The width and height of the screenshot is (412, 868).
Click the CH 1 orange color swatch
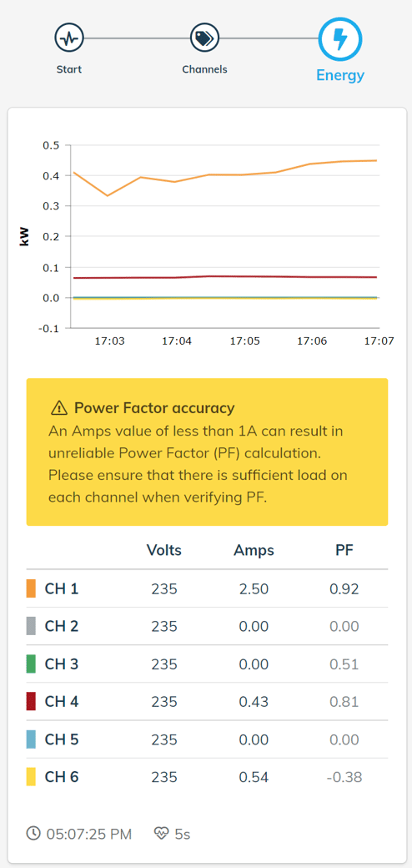coord(31,588)
